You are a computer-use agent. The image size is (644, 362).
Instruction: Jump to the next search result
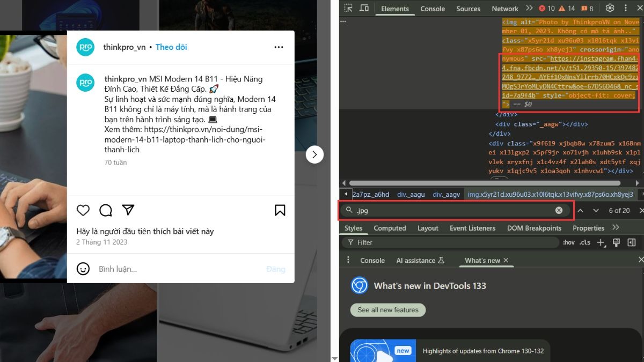(x=596, y=210)
